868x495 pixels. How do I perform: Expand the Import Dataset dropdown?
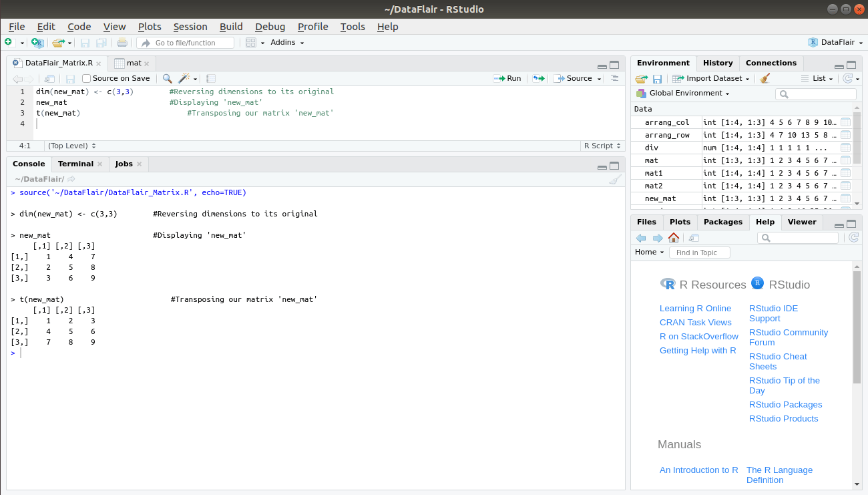[x=711, y=78]
